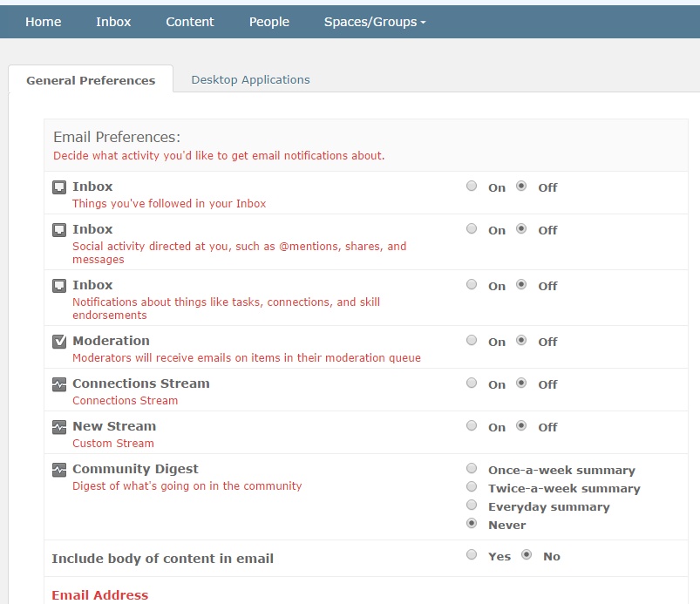
Task: Click the New Stream activity icon
Action: (59, 427)
